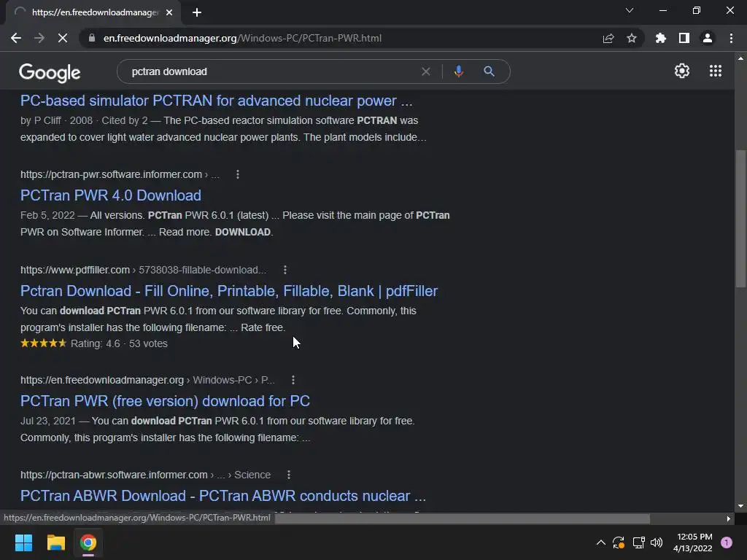Screen dimensions: 747x560
Task: Go to Google homepage logo
Action: coord(50,72)
